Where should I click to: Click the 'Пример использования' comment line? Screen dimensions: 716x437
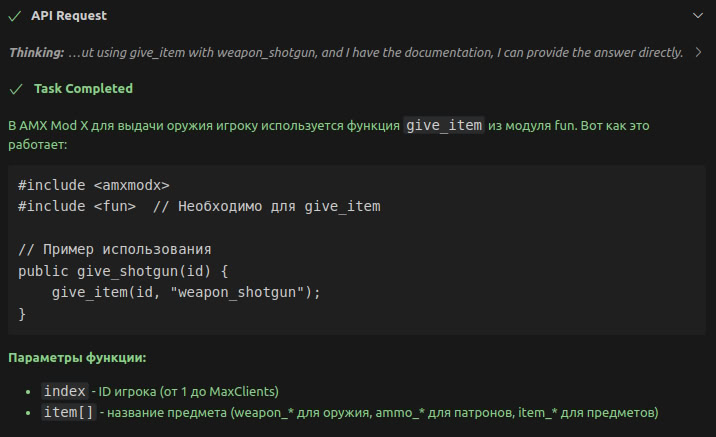click(x=114, y=249)
